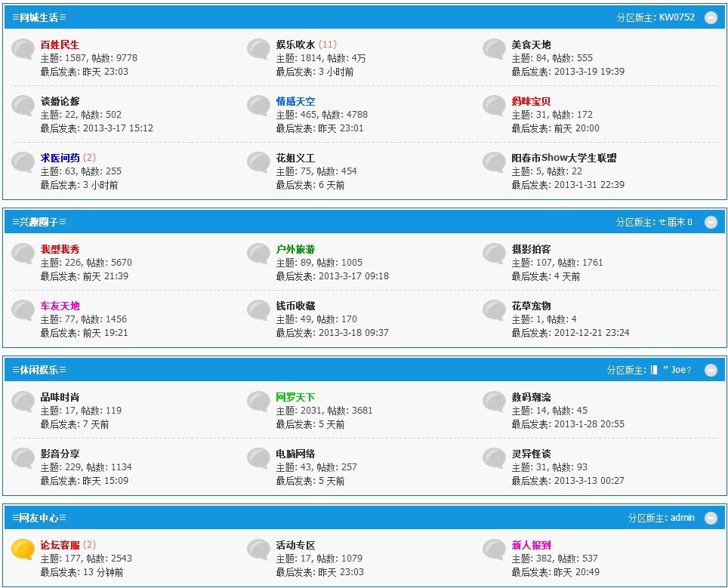Open the 阳春市Show大学生联盟 forum
The height and width of the screenshot is (588, 728).
click(x=563, y=158)
